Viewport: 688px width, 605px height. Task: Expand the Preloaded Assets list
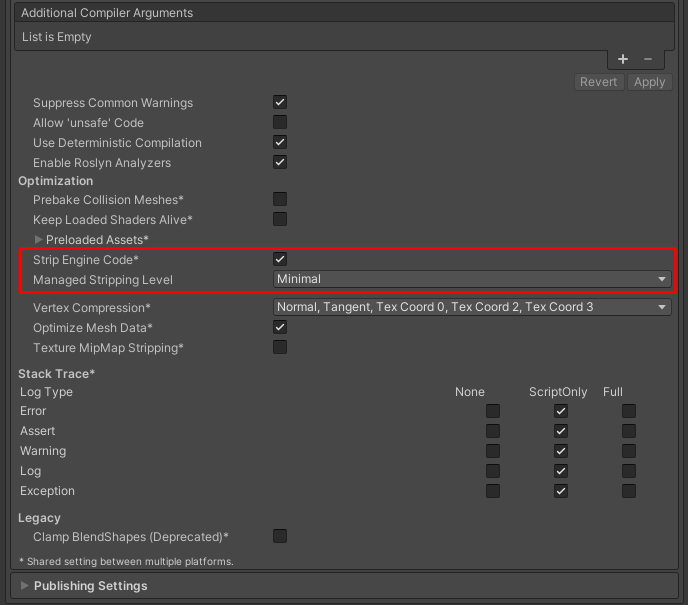tap(40, 240)
